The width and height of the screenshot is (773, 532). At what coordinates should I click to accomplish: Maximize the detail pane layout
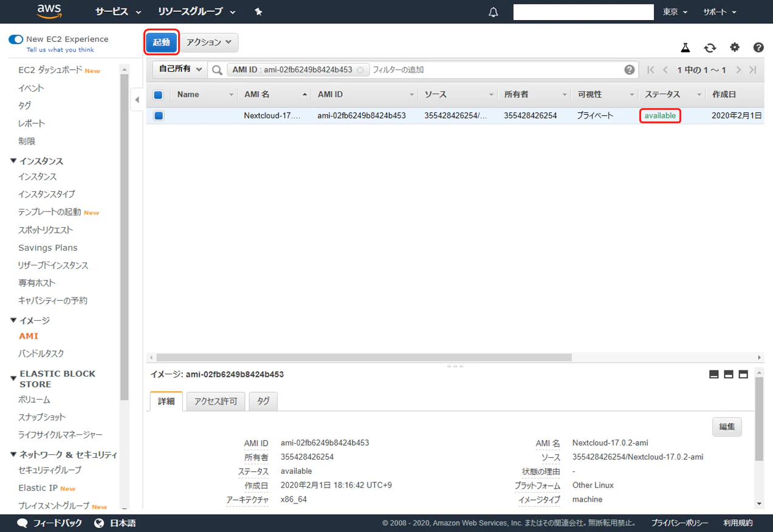tap(743, 375)
